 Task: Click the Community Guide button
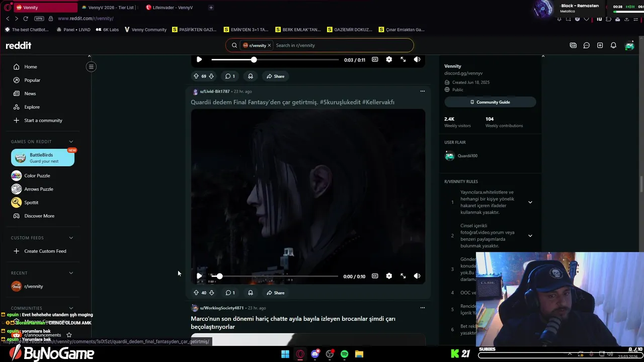tap(490, 102)
